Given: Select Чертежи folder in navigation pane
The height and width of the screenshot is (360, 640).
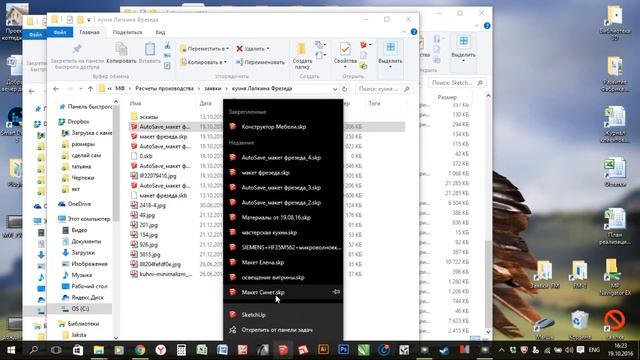Looking at the screenshot, I should pyautogui.click(x=83, y=178).
